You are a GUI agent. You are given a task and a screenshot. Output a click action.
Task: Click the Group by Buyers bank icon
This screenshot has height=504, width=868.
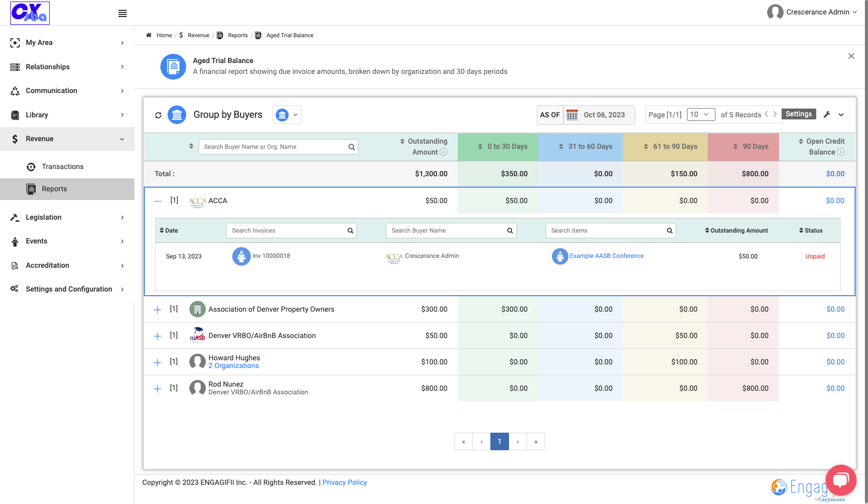pos(177,115)
